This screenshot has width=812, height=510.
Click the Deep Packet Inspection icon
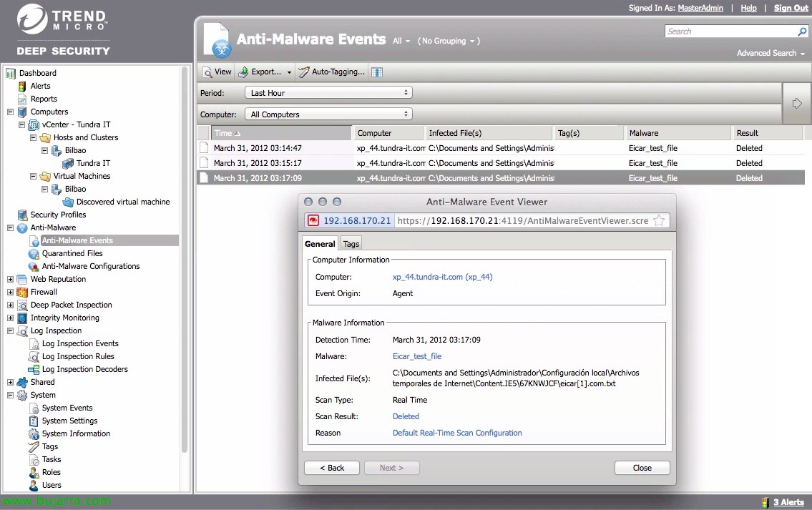[x=22, y=305]
